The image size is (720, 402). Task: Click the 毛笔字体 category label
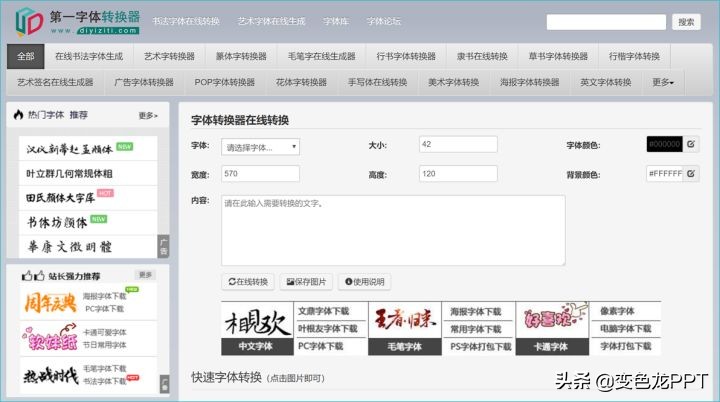pyautogui.click(x=405, y=346)
